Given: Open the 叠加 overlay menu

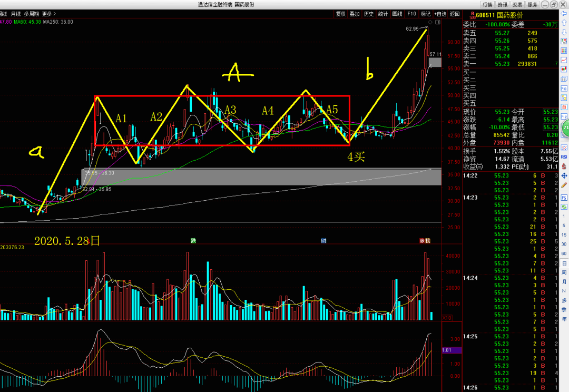Looking at the screenshot, I should click(355, 14).
